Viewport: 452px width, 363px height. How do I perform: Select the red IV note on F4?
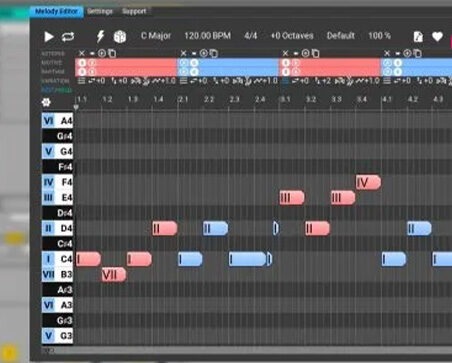(368, 182)
